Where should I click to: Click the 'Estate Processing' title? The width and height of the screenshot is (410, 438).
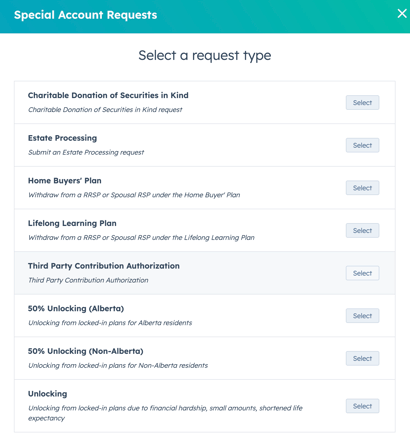[62, 138]
